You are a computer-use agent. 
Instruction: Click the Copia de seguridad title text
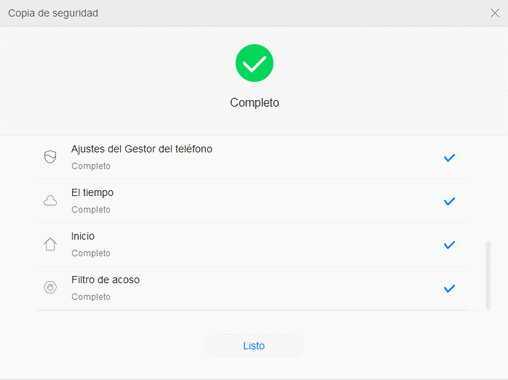53,13
